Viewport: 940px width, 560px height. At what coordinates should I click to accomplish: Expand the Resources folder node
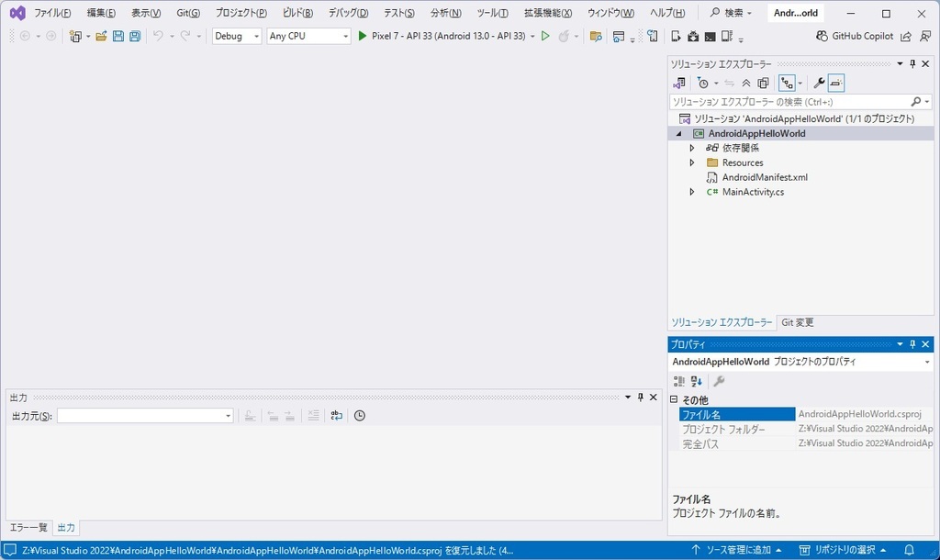(x=691, y=162)
